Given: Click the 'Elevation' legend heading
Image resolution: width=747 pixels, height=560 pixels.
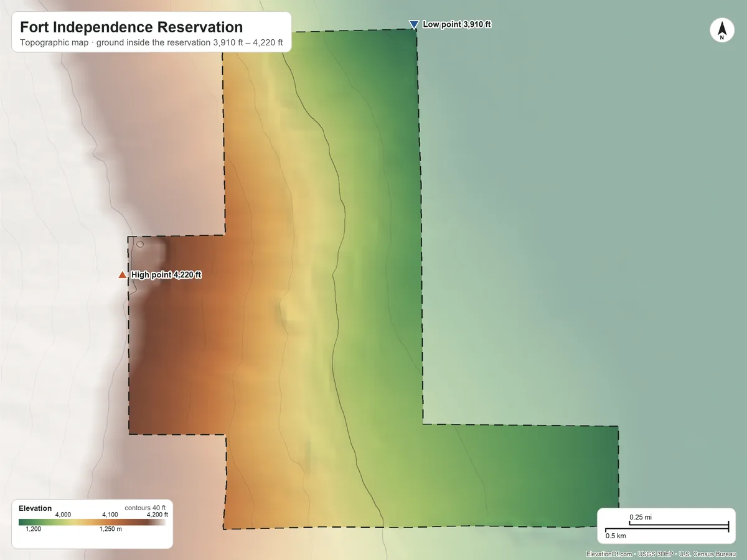Looking at the screenshot, I should tap(35, 508).
